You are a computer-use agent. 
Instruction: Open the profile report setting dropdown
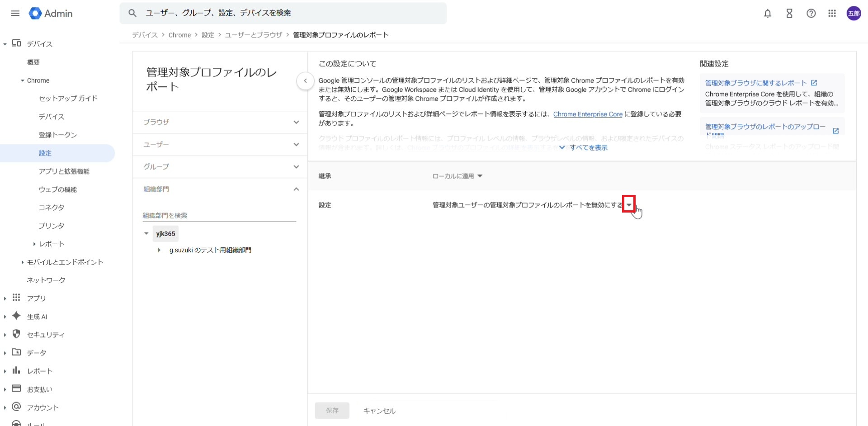[629, 205]
